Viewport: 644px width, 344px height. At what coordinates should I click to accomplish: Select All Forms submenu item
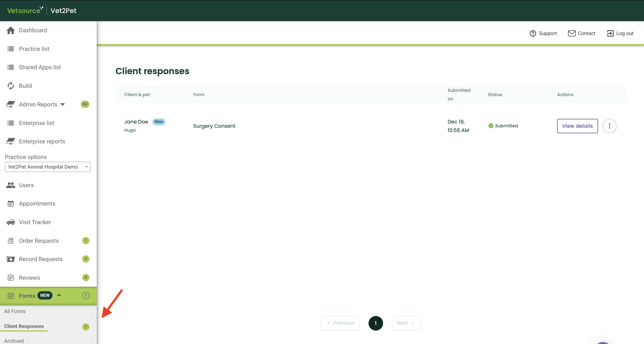click(x=15, y=311)
